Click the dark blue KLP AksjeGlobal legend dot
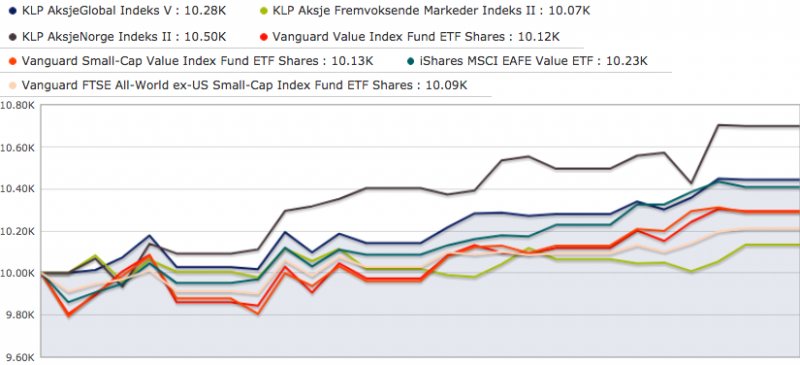The image size is (800, 365). [x=13, y=10]
